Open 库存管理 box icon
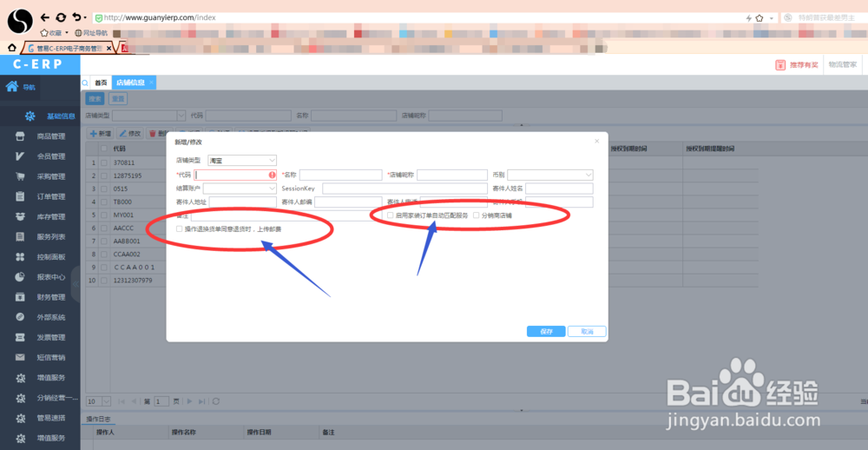Screen dimensions: 868x450 [20, 216]
